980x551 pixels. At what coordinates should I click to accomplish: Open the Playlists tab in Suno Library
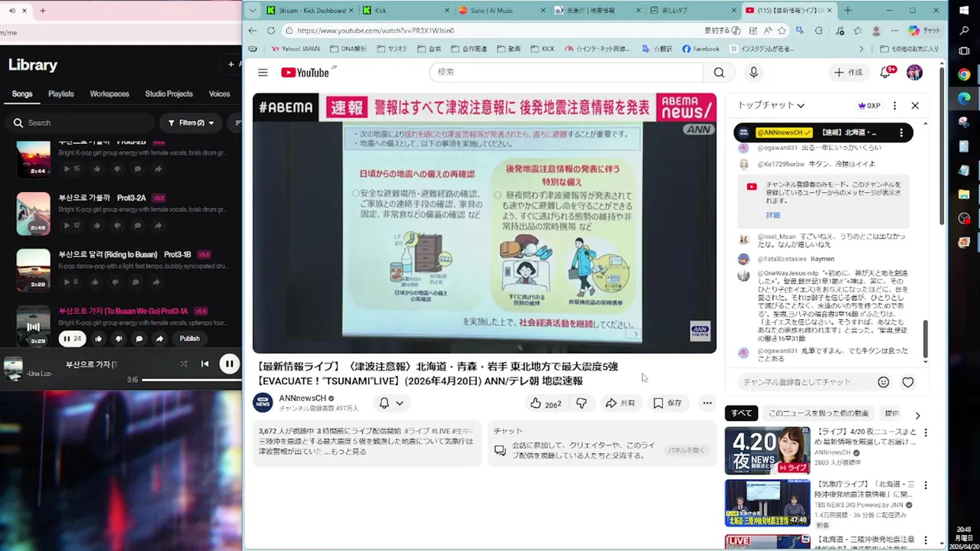pyautogui.click(x=61, y=94)
